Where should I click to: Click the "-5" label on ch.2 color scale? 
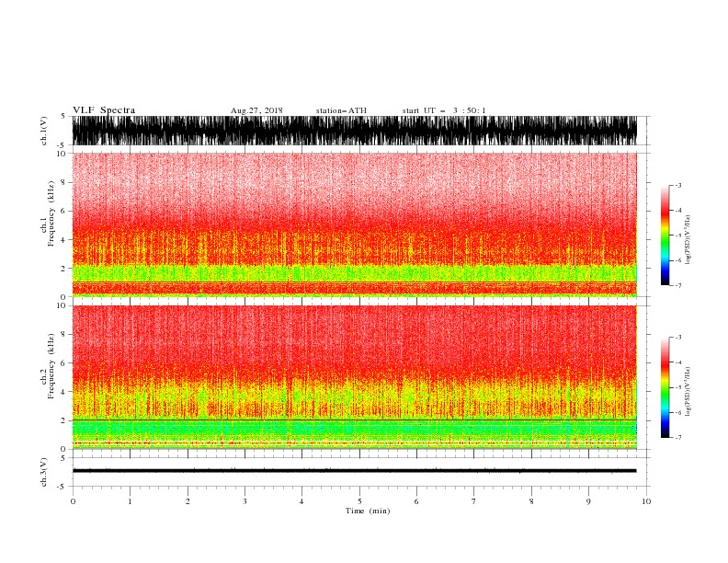678,387
